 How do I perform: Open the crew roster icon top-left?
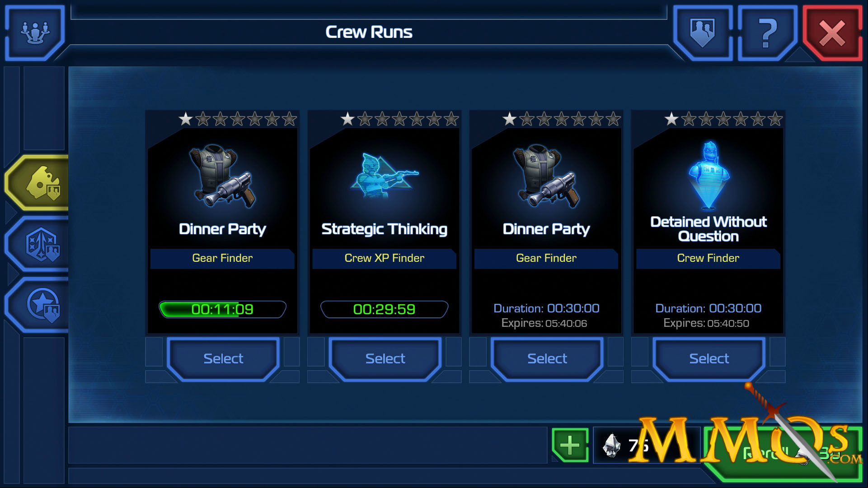pyautogui.click(x=35, y=33)
